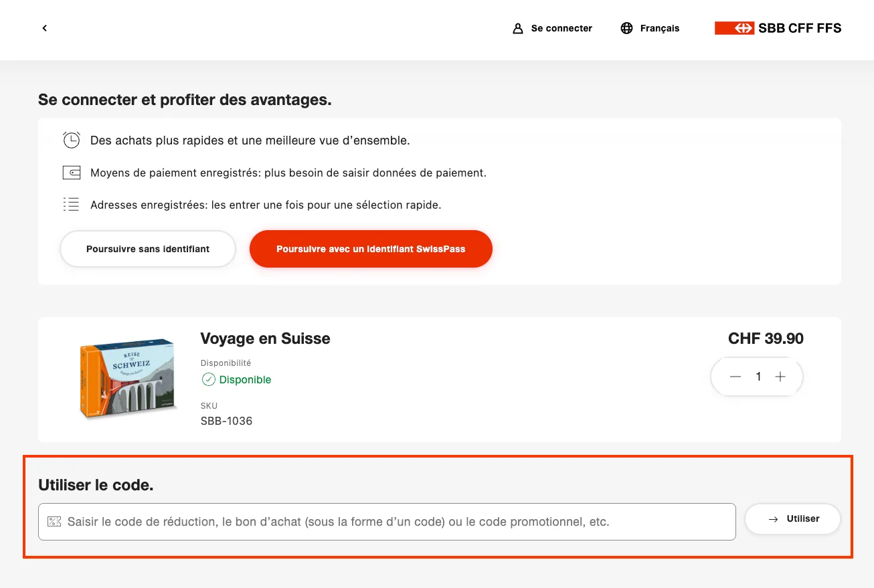The image size is (874, 588).
Task: Open the globe language icon
Action: [x=626, y=28]
